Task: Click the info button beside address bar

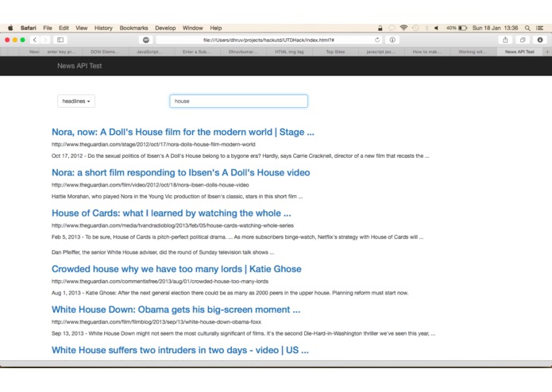Action: (392, 40)
